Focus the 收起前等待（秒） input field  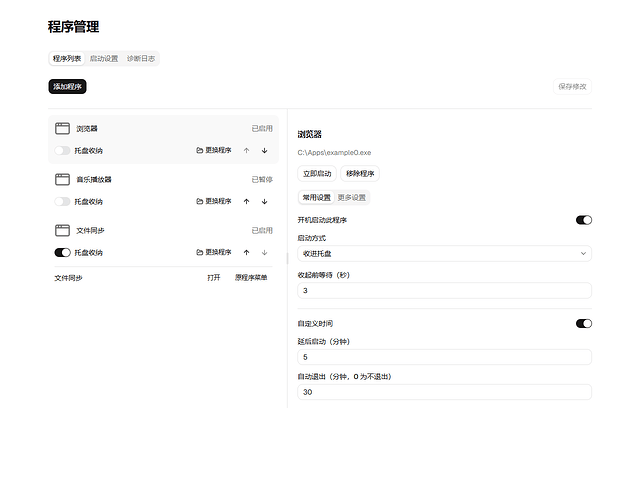pyautogui.click(x=444, y=291)
